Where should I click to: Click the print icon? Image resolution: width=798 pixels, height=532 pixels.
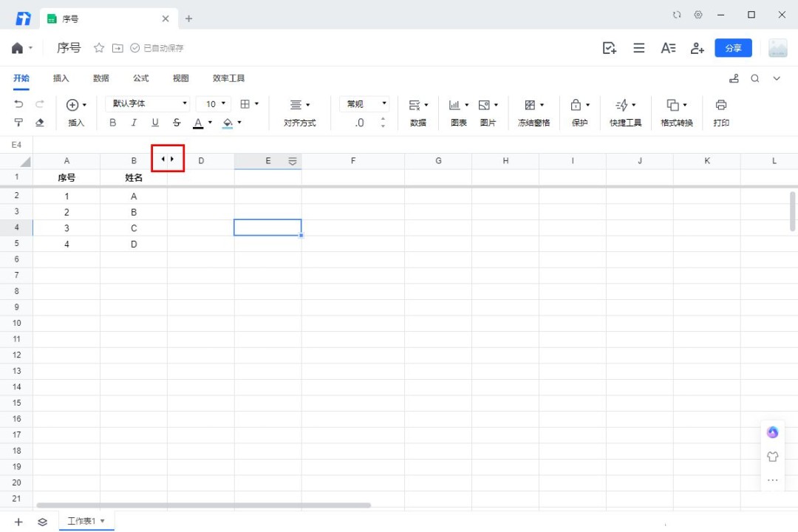[721, 105]
